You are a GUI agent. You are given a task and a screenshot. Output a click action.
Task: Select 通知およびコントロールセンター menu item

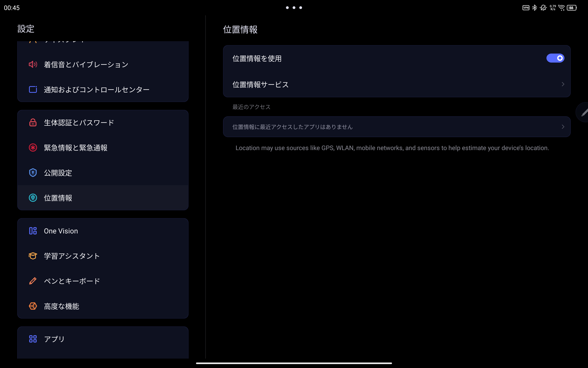coord(97,90)
